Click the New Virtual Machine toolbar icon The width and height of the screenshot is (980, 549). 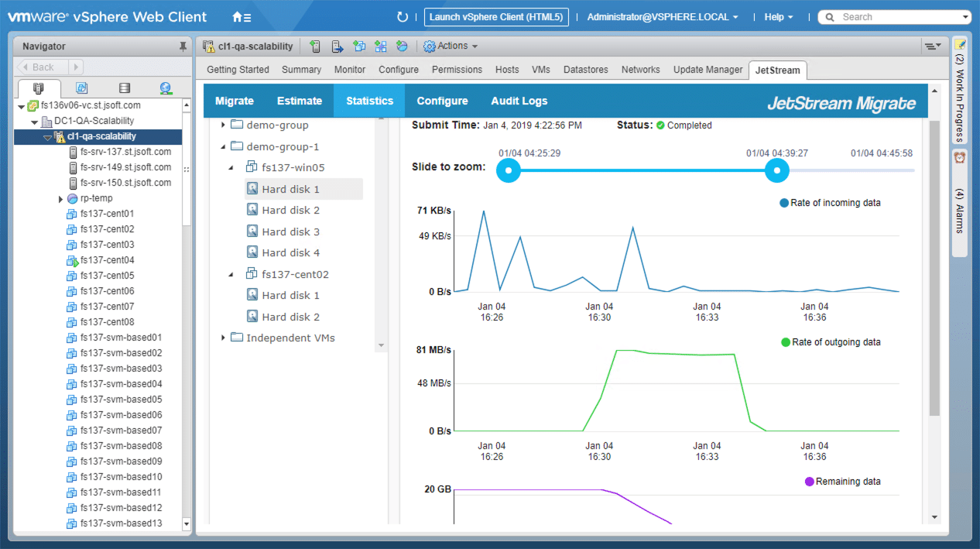tap(359, 46)
